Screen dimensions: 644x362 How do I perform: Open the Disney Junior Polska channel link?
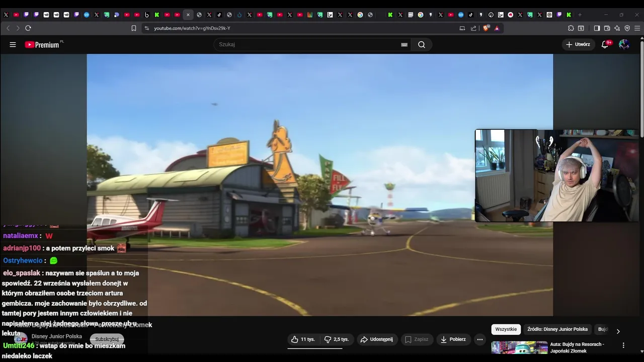(57, 336)
